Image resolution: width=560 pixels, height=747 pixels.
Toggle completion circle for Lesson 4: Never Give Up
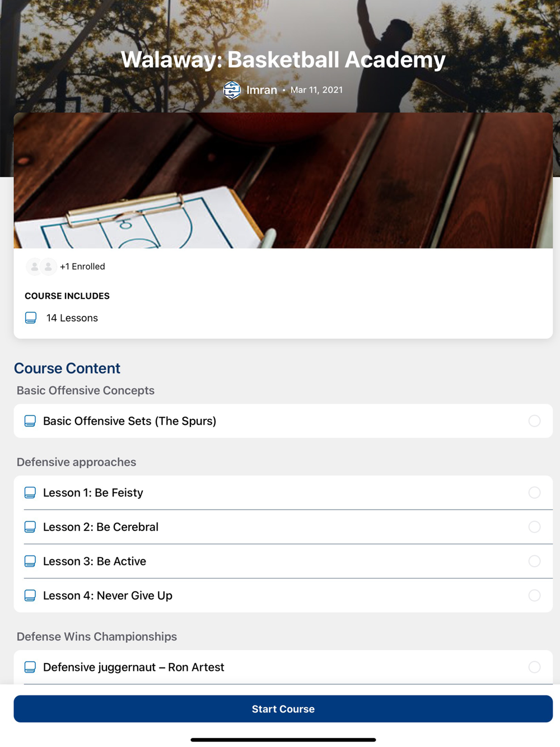pos(535,595)
